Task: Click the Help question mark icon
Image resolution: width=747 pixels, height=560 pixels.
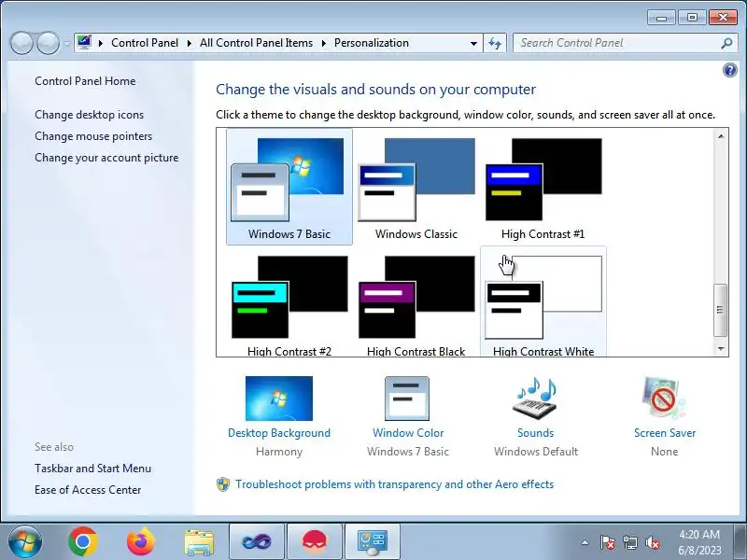Action: (729, 71)
